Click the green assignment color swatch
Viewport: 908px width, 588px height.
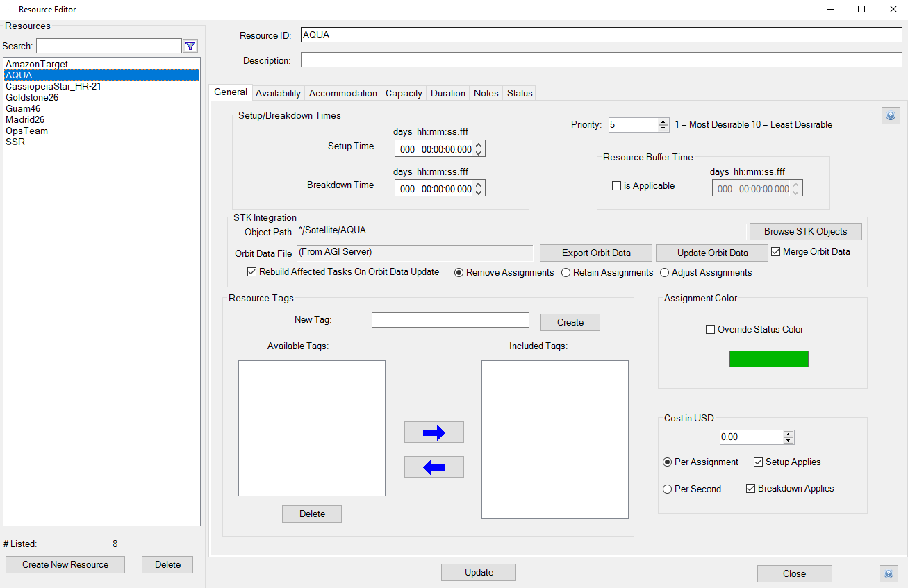[768, 359]
